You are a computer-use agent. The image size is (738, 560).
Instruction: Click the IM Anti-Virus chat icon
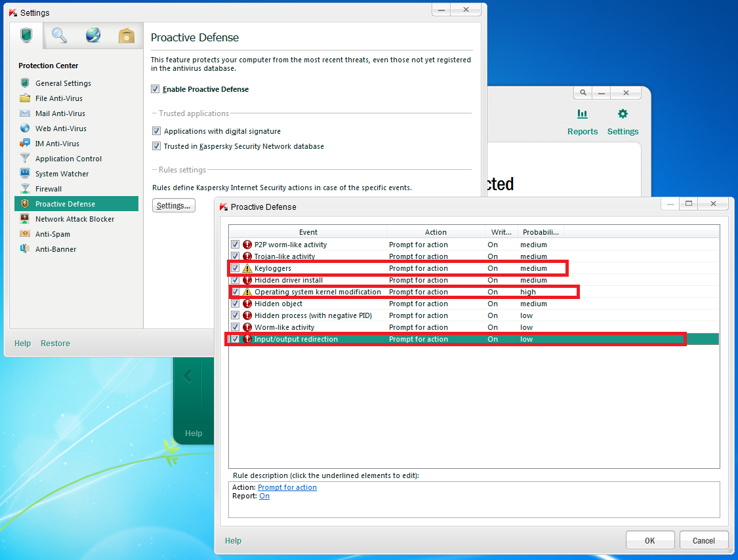point(25,143)
